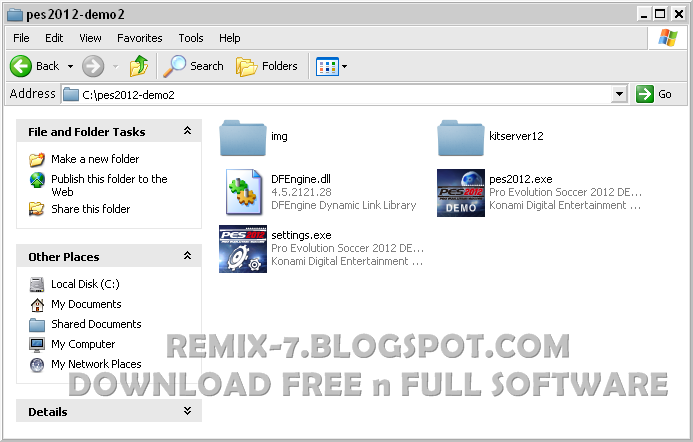Click the My Network Places icon
The width and height of the screenshot is (693, 442).
click(37, 365)
